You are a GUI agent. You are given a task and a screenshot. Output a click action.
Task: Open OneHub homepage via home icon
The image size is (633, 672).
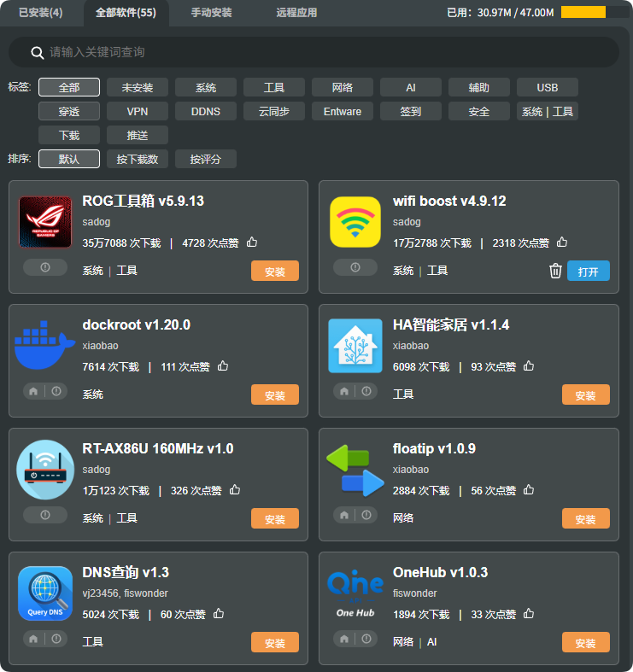[x=344, y=639]
